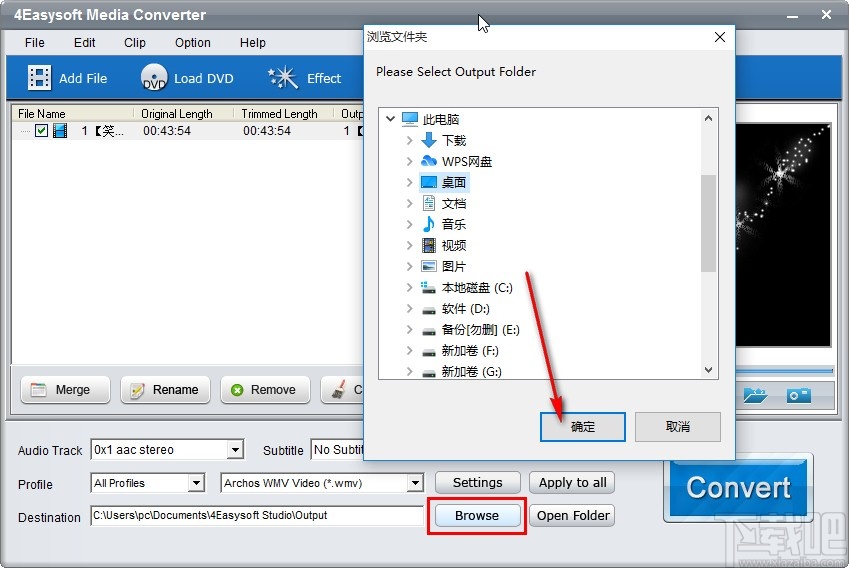Click the Effect sparkle icon
849x568 pixels.
tap(283, 78)
